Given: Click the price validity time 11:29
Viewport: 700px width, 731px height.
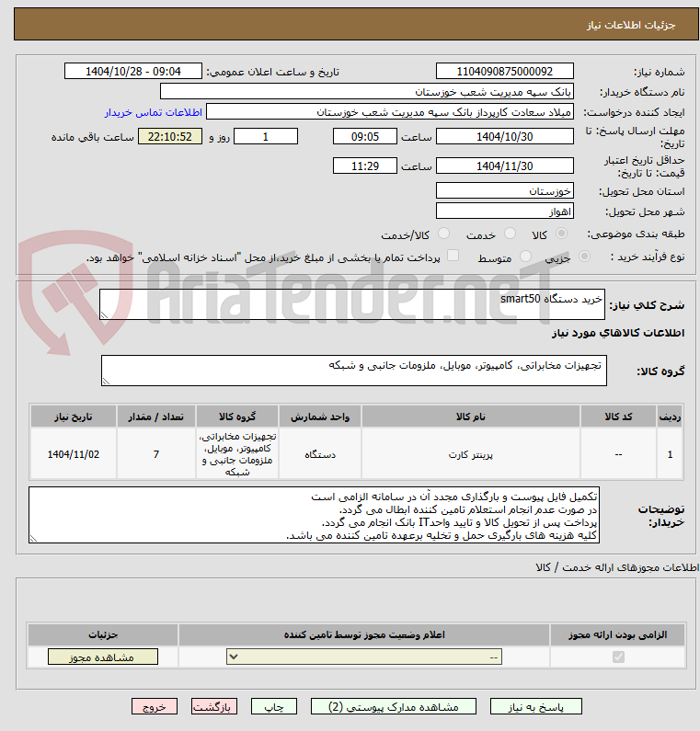Looking at the screenshot, I should (364, 166).
